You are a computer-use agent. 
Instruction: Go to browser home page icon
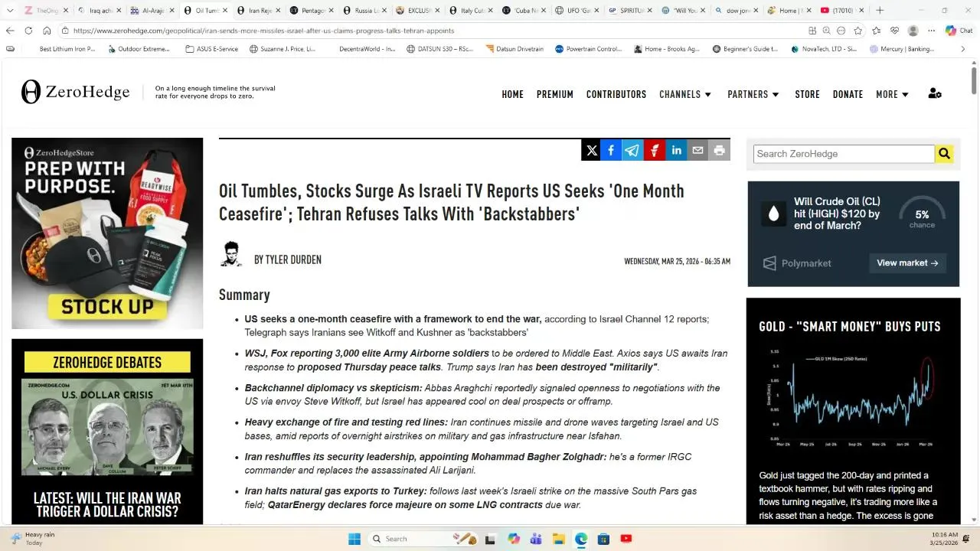(x=47, y=31)
